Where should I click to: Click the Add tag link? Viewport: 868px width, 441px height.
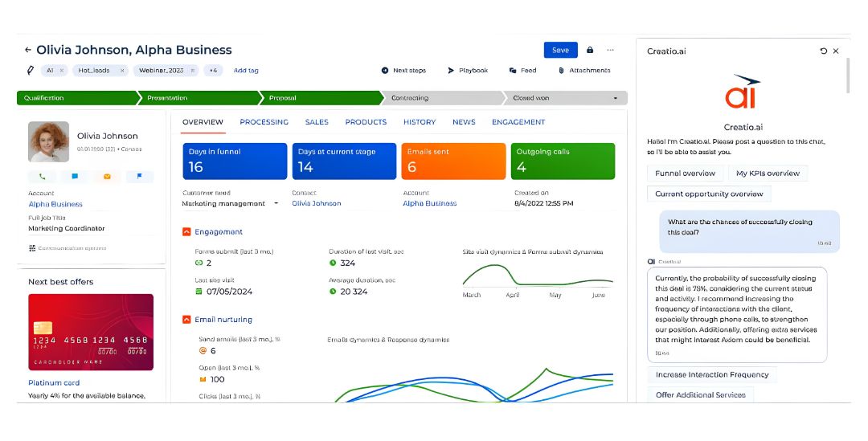[x=246, y=70]
